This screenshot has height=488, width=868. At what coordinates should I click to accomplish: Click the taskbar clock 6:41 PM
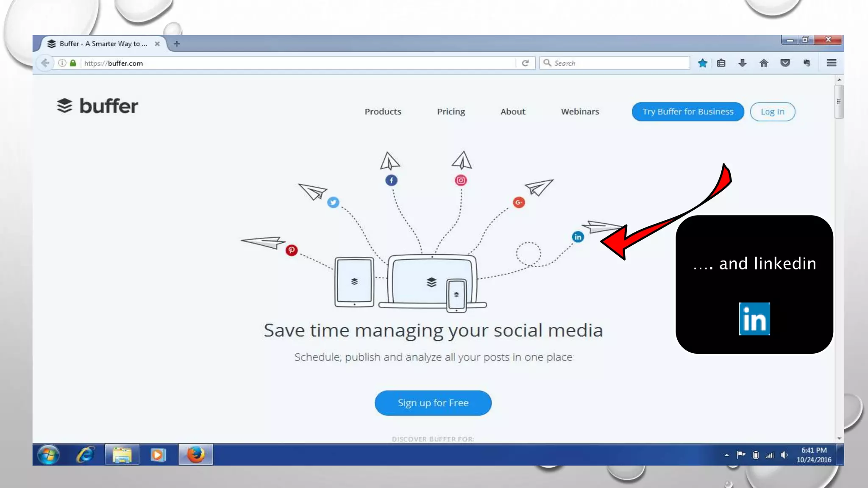[x=814, y=450]
